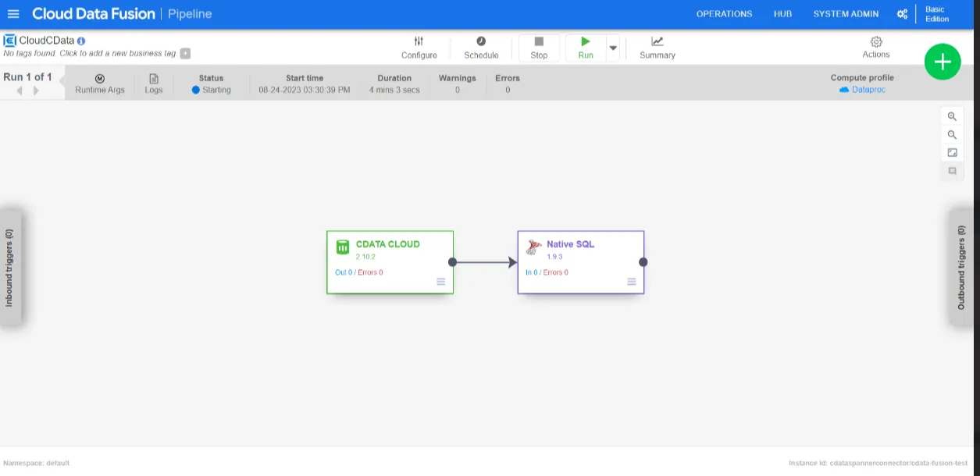Open the hamburger navigation menu
This screenshot has height=476, width=980.
click(x=13, y=14)
